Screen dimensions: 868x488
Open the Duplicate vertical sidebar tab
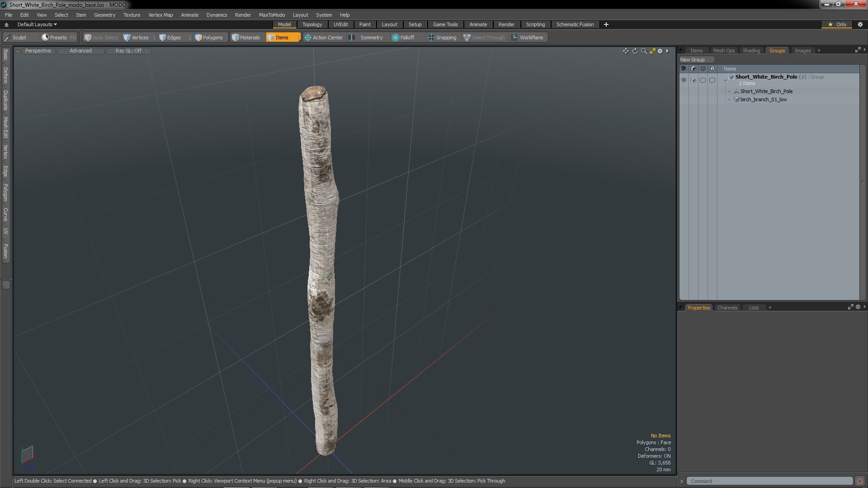[x=5, y=100]
